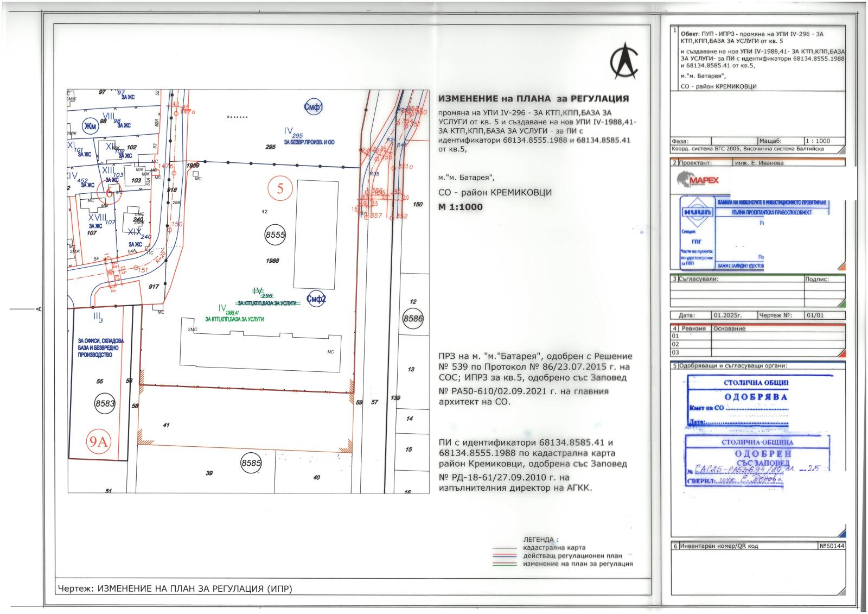Click the red circled block number 5
This screenshot has width=868, height=614.
click(280, 189)
